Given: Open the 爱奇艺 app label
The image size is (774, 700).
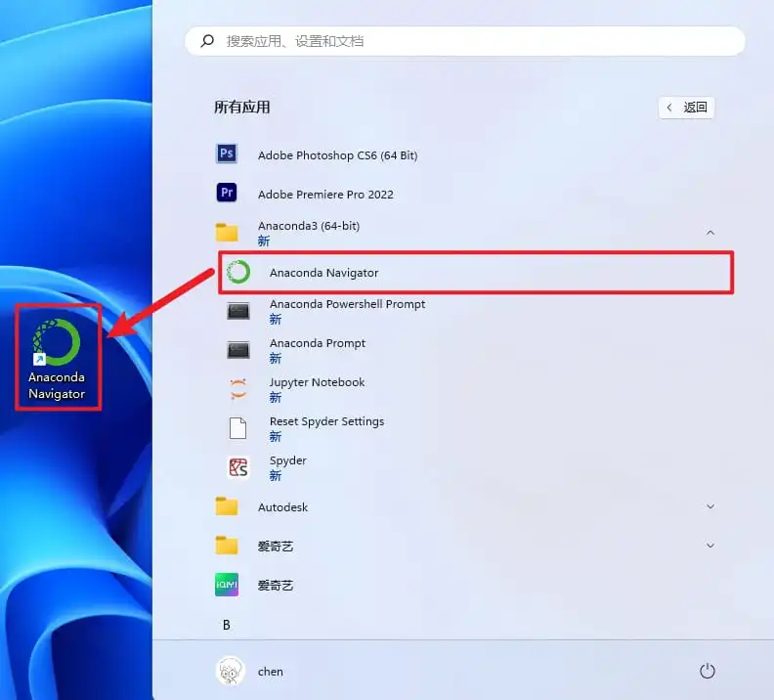Looking at the screenshot, I should point(276,585).
